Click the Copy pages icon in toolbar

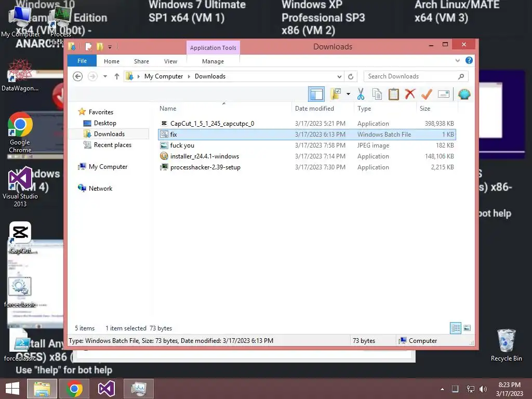(x=377, y=94)
